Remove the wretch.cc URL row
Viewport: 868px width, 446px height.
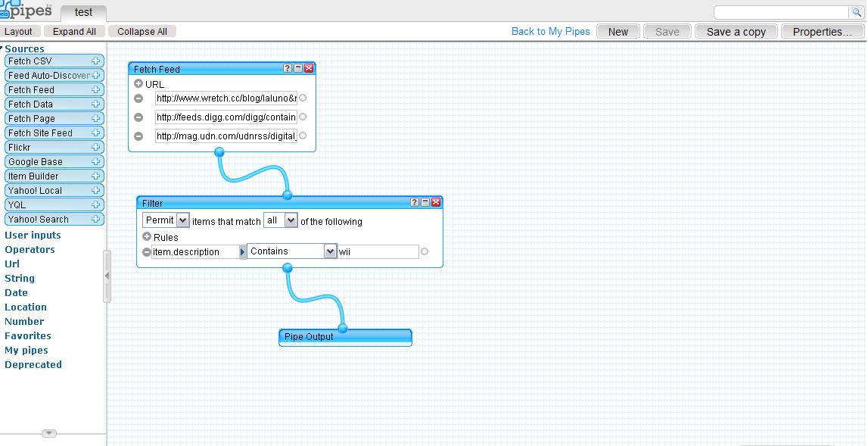pyautogui.click(x=138, y=98)
